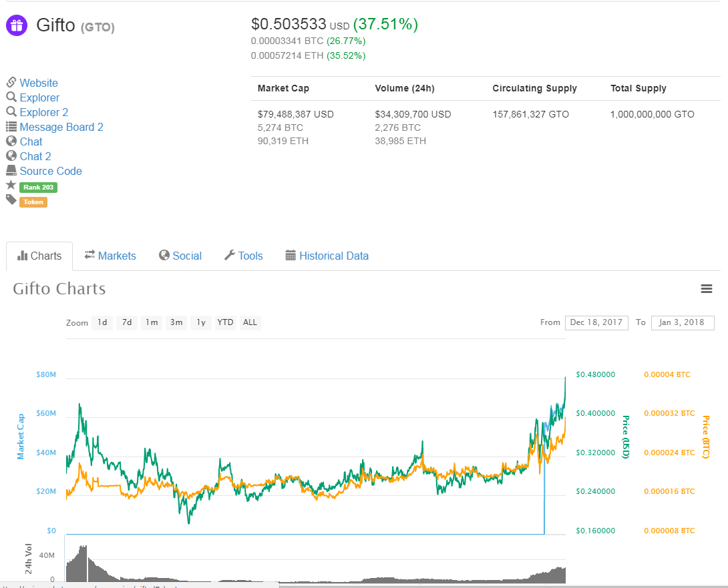Click the From date field Dec 18, 2017
The height and width of the screenshot is (588, 728).
pos(596,322)
